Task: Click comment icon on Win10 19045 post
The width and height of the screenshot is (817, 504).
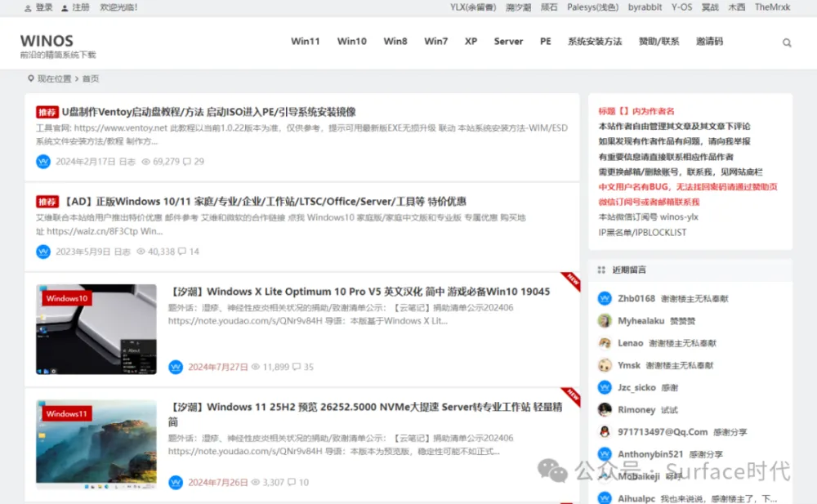Action: pos(297,368)
